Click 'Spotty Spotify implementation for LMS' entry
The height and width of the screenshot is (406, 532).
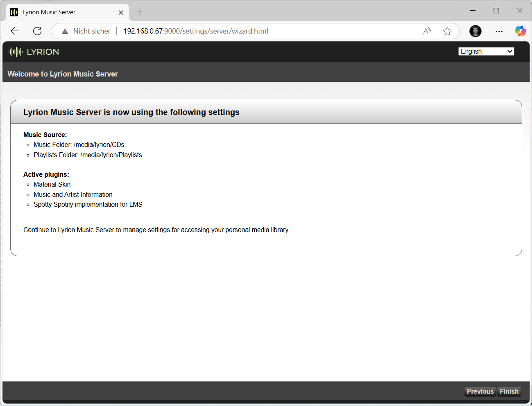(x=88, y=205)
